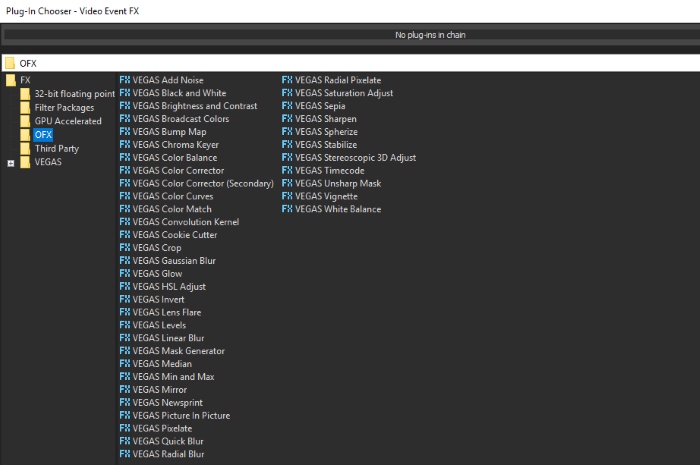The width and height of the screenshot is (700, 465).
Task: Select VEGAS Color Balance plug-in
Action: 168,158
